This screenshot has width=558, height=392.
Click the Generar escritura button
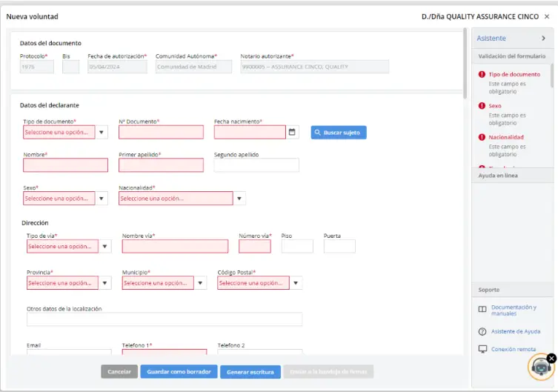click(250, 372)
